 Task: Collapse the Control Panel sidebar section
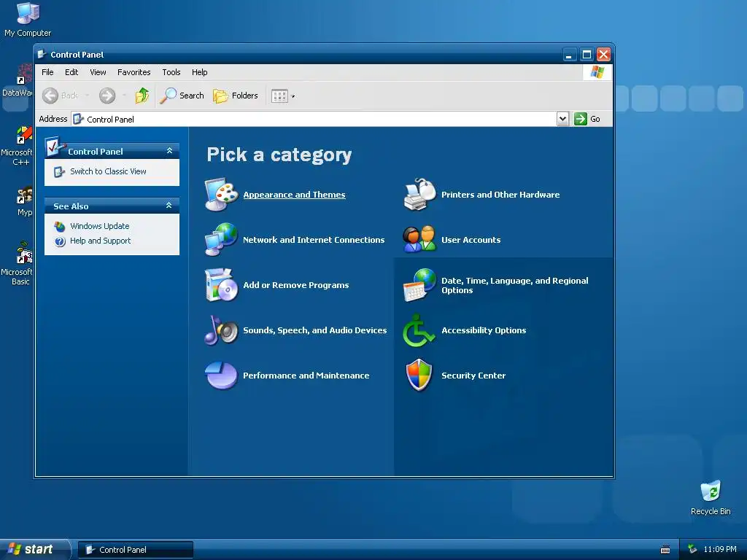tap(169, 151)
